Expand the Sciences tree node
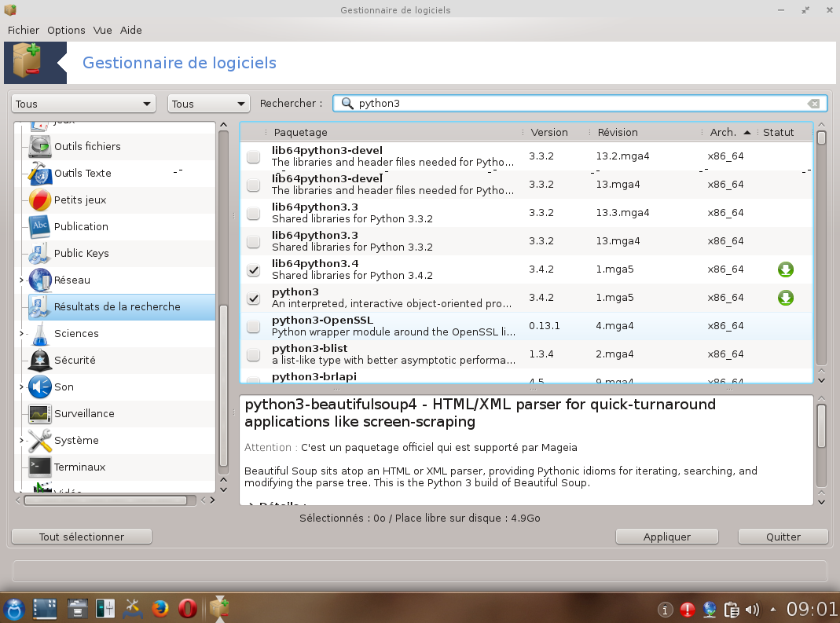840x623 pixels. pyautogui.click(x=21, y=334)
